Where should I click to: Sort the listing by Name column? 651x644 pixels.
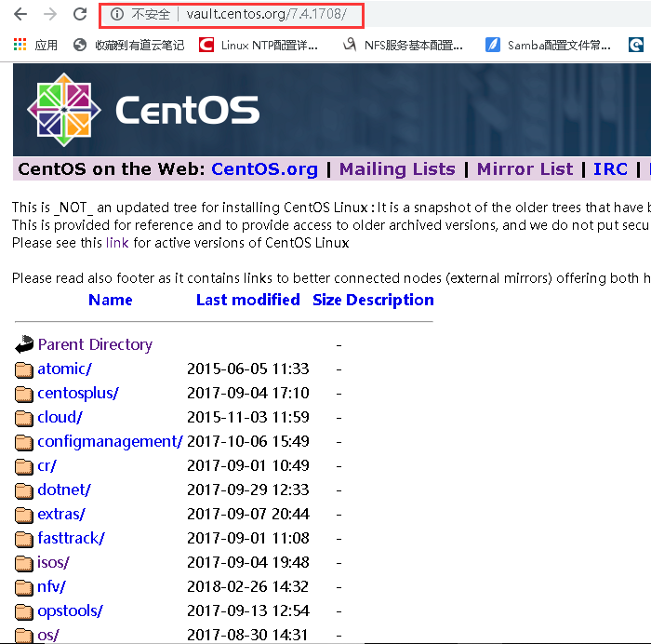(111, 300)
